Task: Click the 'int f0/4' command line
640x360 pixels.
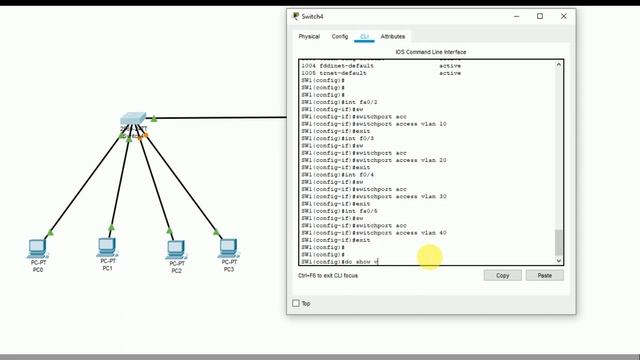Action: point(338,175)
